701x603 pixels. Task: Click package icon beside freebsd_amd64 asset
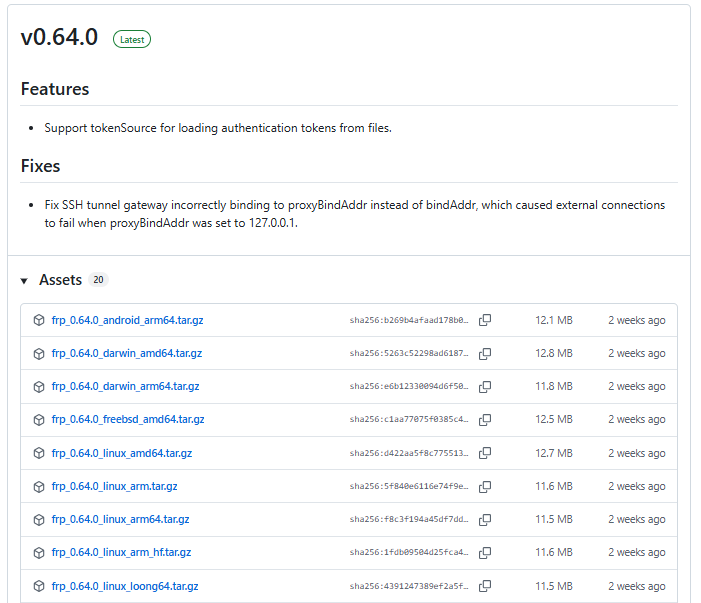click(39, 420)
